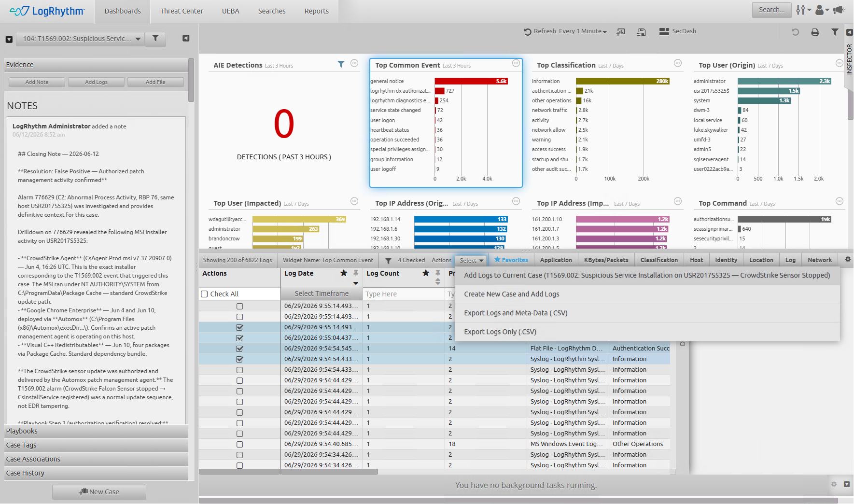Collapse the case panel arrow icon
Image resolution: width=854 pixels, height=504 pixels.
pos(186,38)
